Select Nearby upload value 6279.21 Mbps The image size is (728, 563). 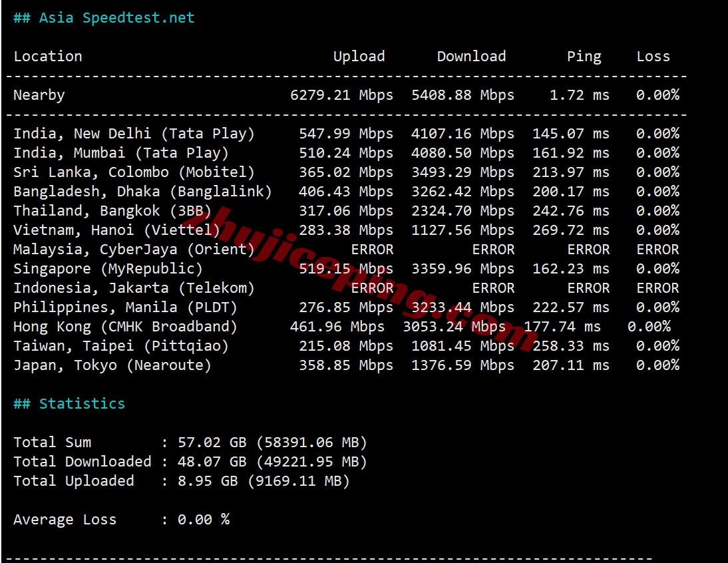tap(341, 95)
